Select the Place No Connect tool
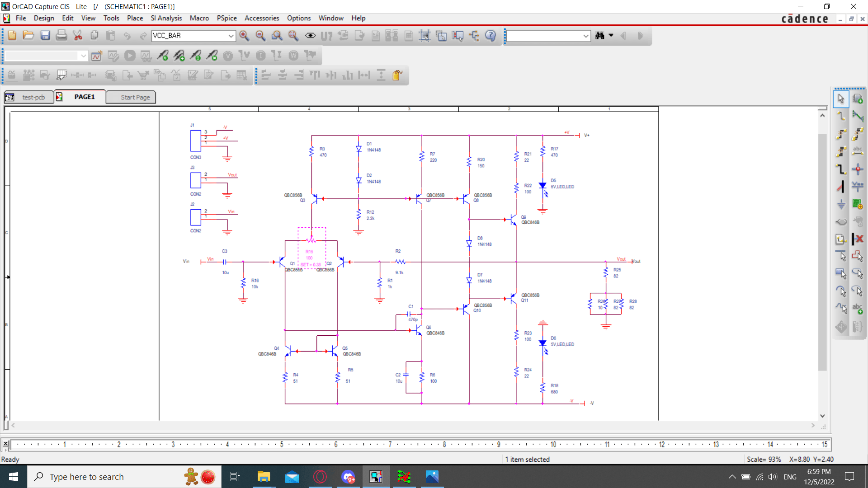 tap(859, 239)
